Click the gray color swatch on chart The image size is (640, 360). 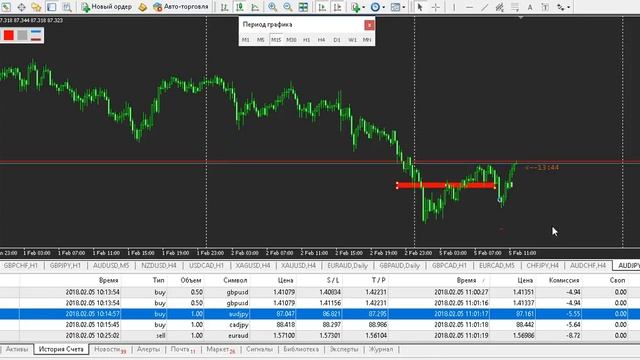(22, 35)
